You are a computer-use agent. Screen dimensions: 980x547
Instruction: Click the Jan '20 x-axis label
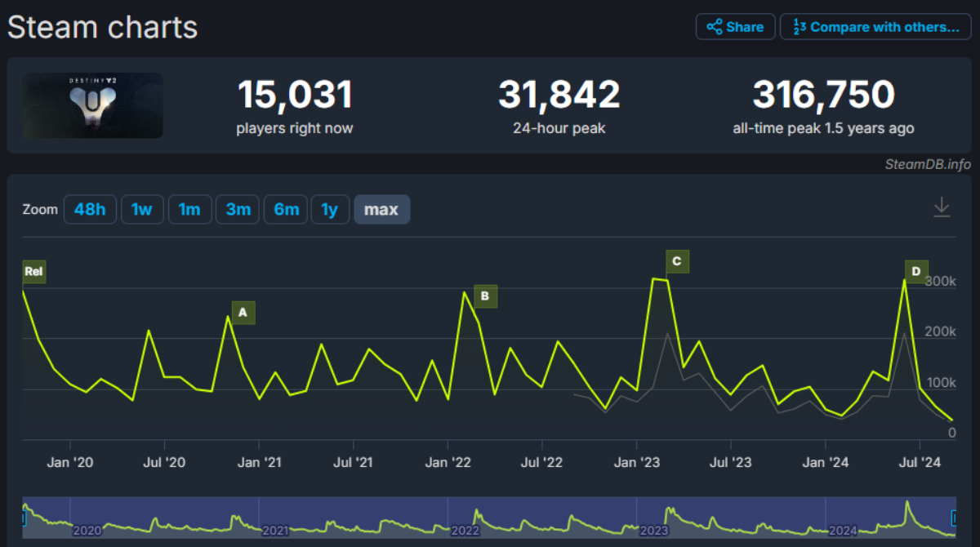tap(70, 463)
